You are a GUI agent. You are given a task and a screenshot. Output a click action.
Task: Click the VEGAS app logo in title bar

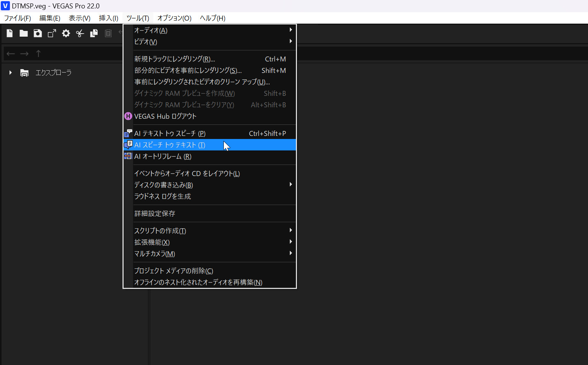coord(5,6)
